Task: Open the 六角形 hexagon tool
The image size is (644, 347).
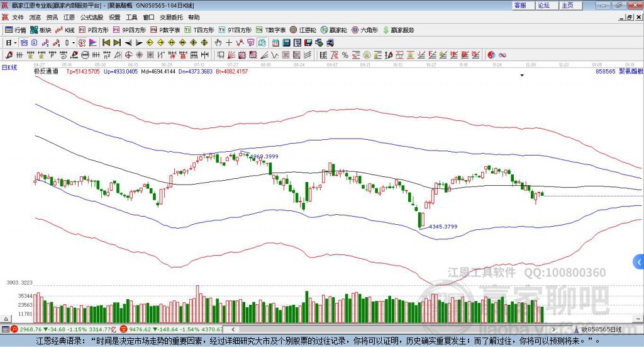Action: [365, 30]
